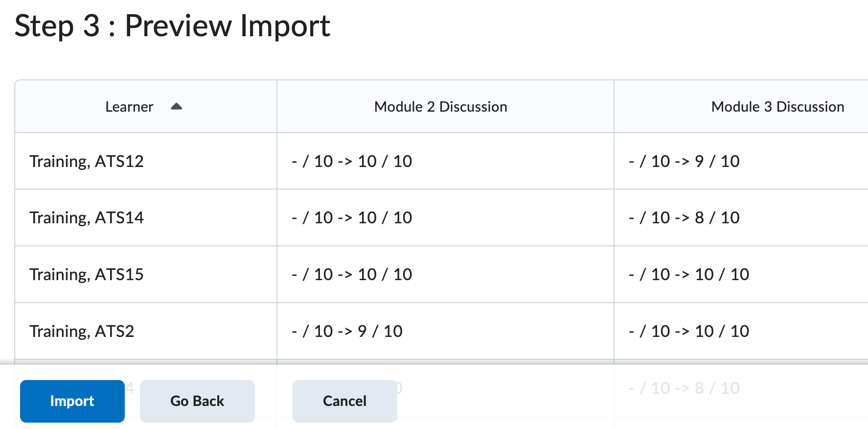Select learner row Training, ATS12
Viewport: 868px width, 429px height.
tap(87, 161)
